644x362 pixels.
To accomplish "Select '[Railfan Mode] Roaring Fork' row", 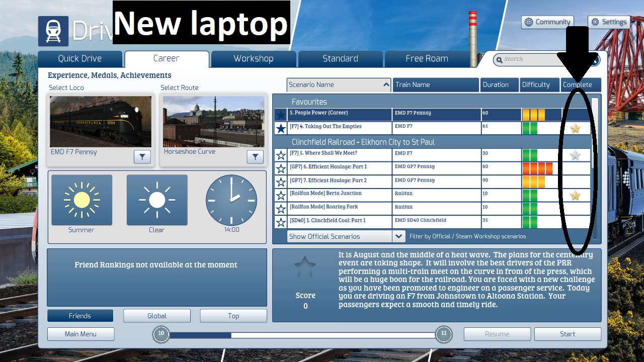I will point(433,209).
